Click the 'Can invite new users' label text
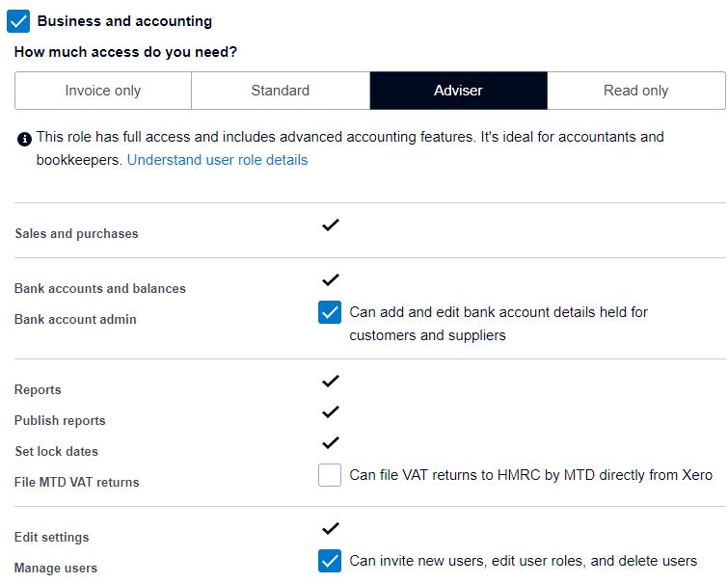This screenshot has width=728, height=583. point(523,561)
